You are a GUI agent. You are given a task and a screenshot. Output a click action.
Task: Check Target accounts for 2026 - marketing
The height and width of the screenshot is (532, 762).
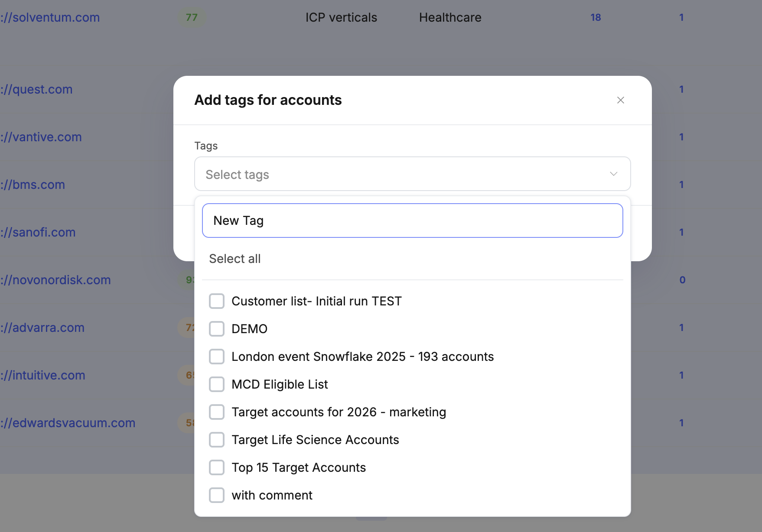217,412
